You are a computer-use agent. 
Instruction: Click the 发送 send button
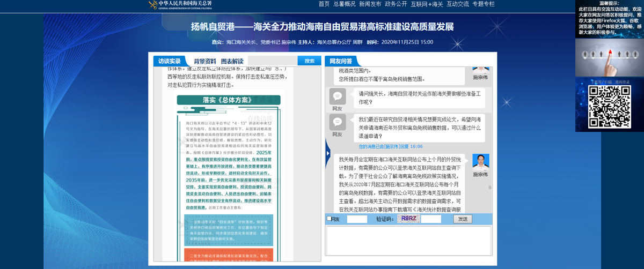(463, 219)
